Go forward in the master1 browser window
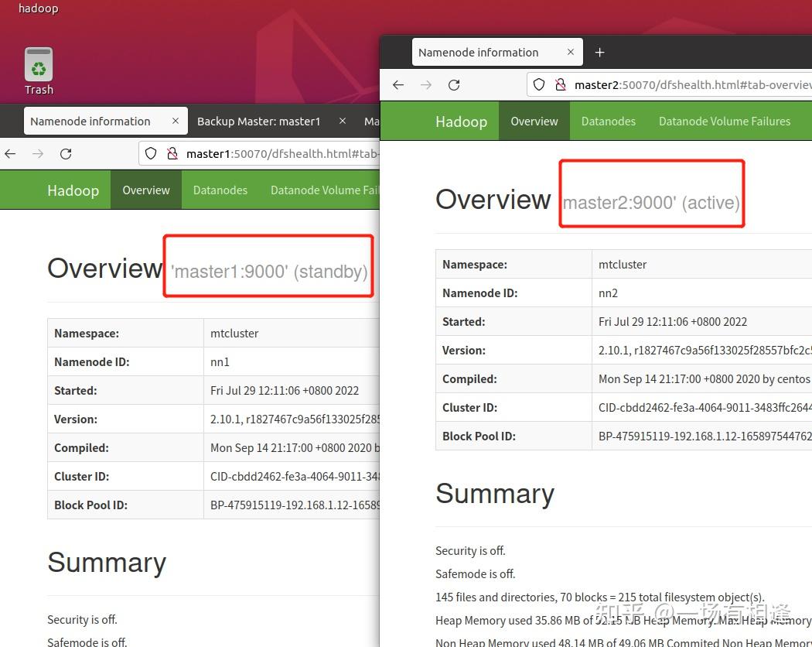The width and height of the screenshot is (812, 647). 38,154
